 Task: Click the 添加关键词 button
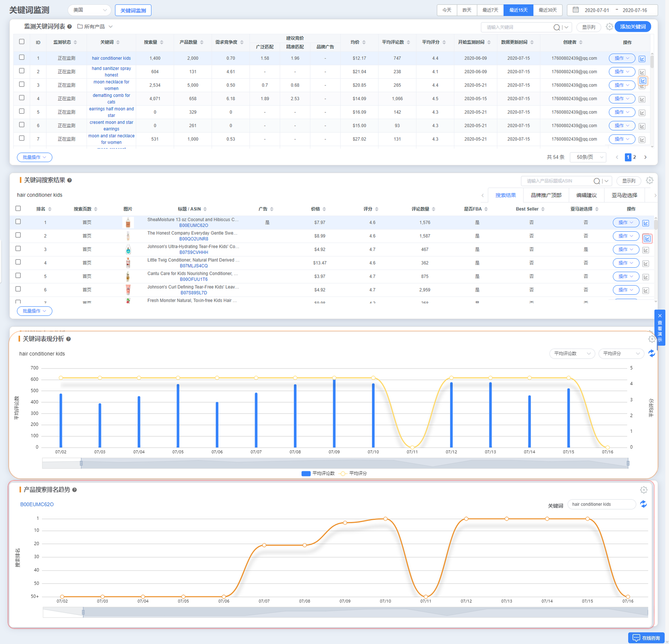633,27
